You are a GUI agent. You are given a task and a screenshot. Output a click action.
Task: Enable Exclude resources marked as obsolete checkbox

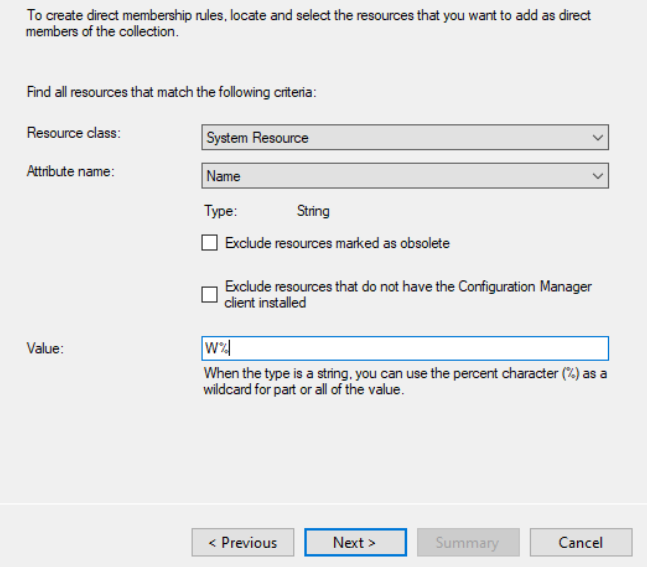(x=209, y=242)
